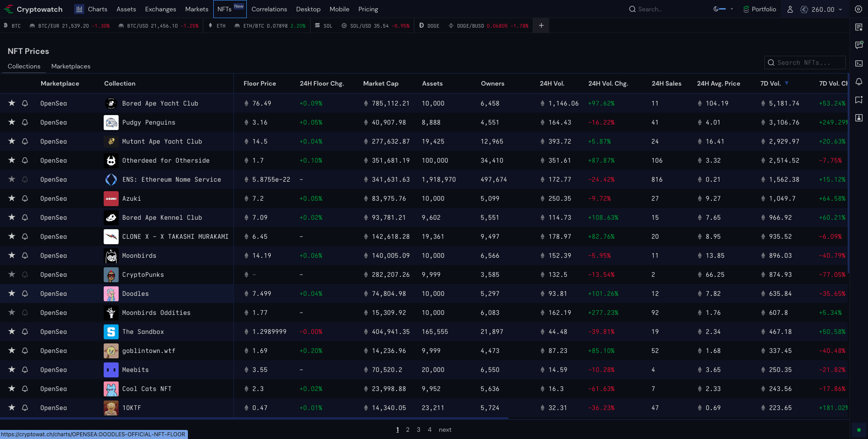Click the ENS collection logo

pyautogui.click(x=111, y=179)
